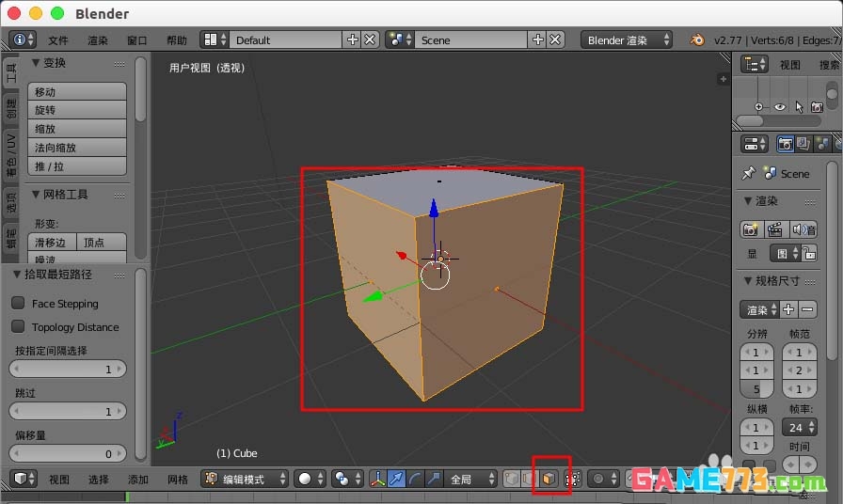Open the Info editor type selector

(x=24, y=39)
